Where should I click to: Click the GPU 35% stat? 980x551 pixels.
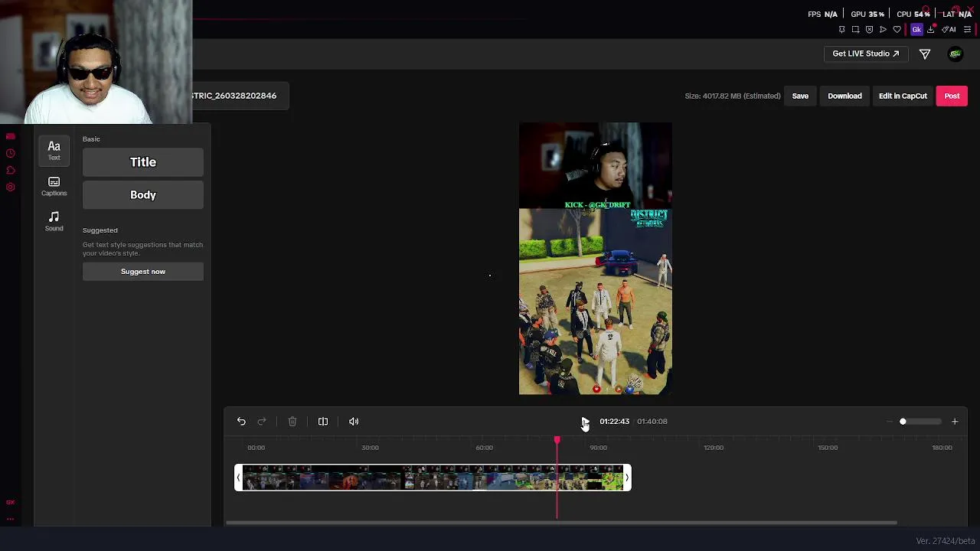pyautogui.click(x=867, y=15)
